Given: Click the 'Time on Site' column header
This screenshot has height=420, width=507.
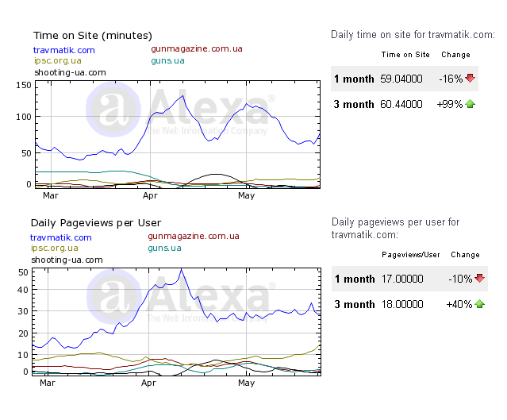Looking at the screenshot, I should point(405,55).
